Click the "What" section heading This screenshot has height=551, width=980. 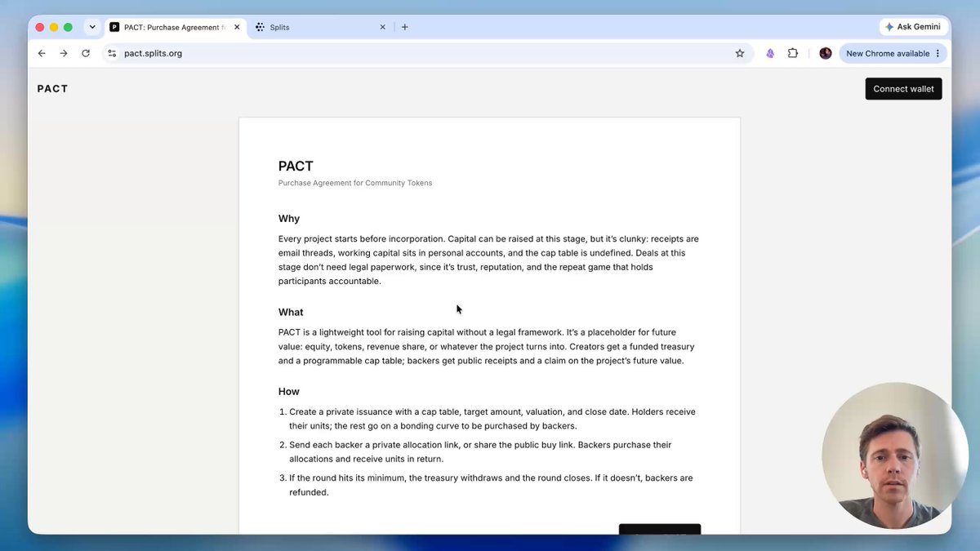point(291,312)
